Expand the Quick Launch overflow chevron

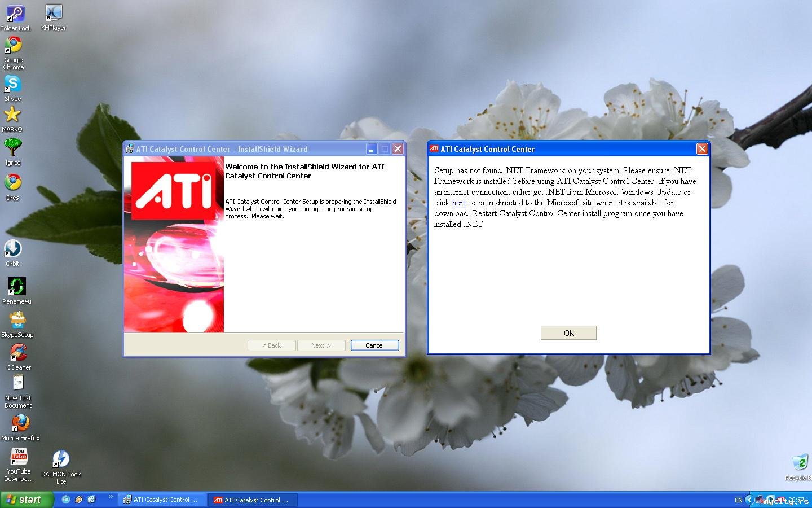(111, 497)
